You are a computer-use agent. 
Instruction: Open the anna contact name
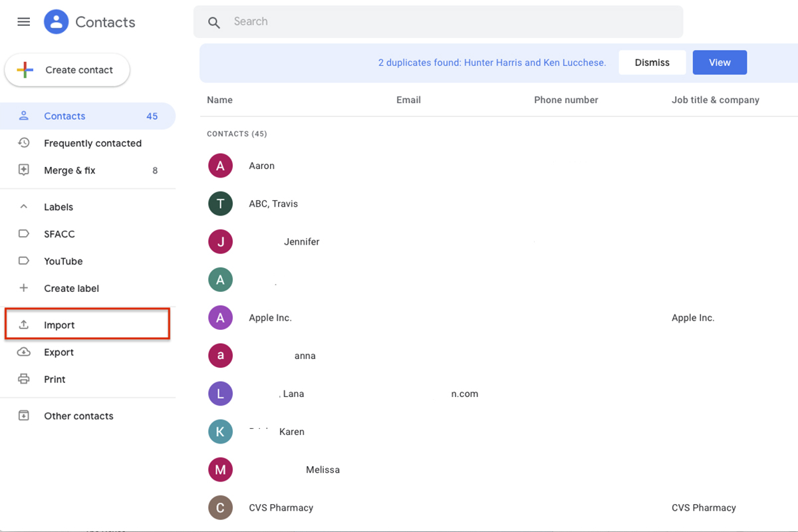[305, 356]
